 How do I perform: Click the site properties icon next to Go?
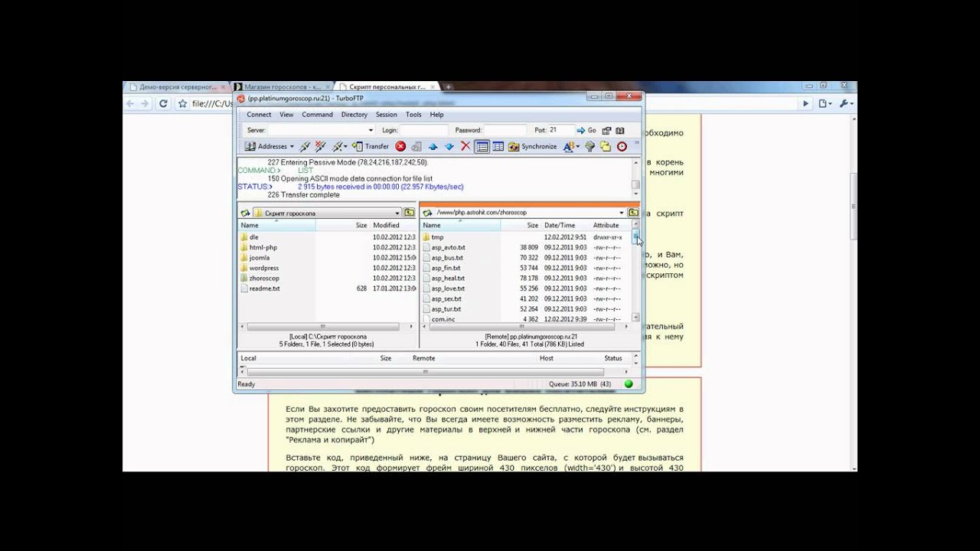pyautogui.click(x=606, y=130)
